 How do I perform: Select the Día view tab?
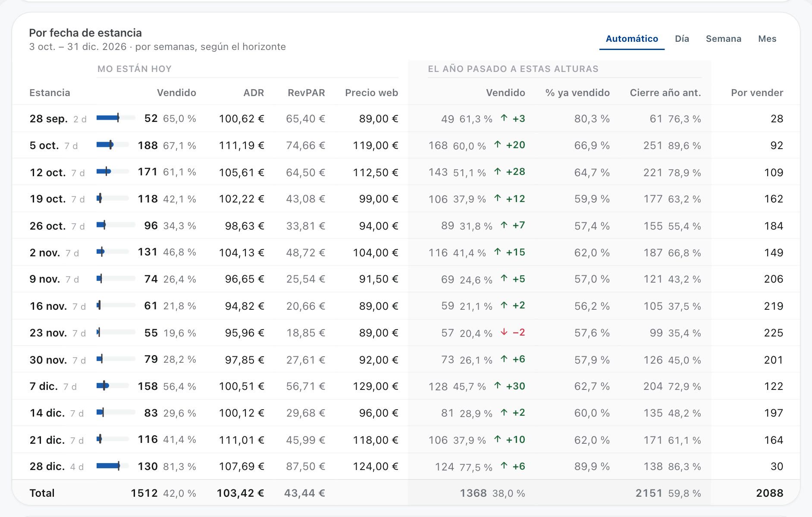pos(682,39)
